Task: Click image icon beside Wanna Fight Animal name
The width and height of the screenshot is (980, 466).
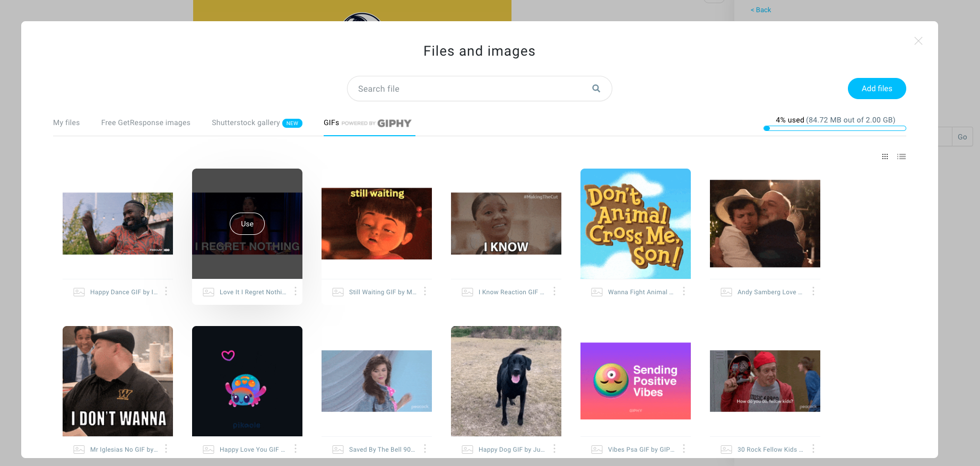Action: click(x=597, y=292)
